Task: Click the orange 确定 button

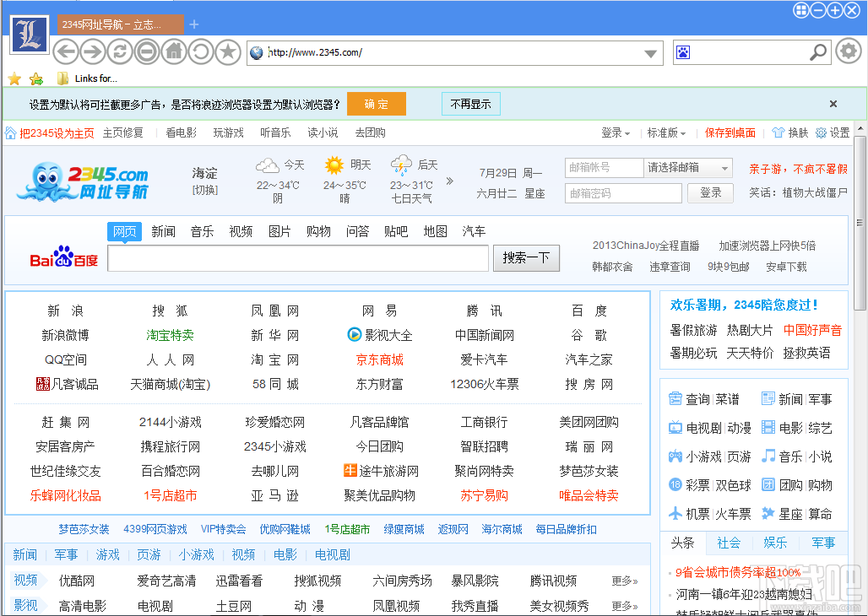Action: click(377, 104)
